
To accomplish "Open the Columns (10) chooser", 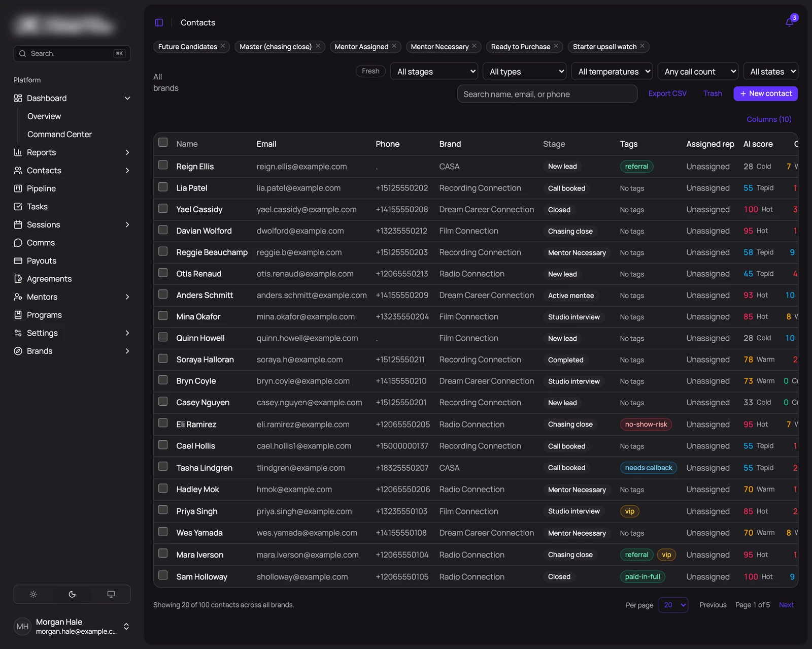I will pyautogui.click(x=769, y=119).
